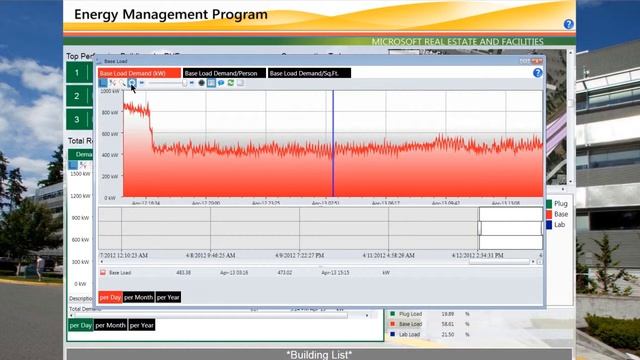Click the 'Lab Load' percentage row
This screenshot has width=640, height=360.
(x=430, y=334)
